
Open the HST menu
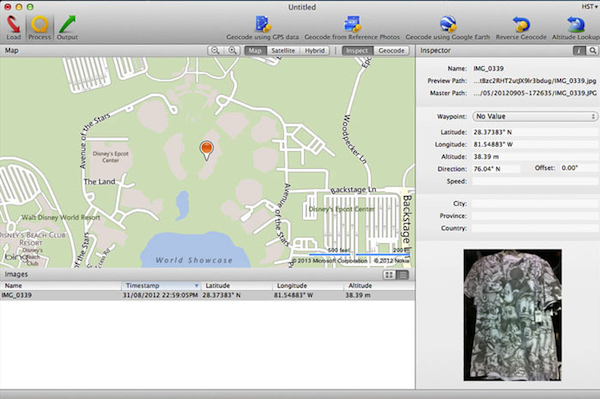[x=589, y=7]
